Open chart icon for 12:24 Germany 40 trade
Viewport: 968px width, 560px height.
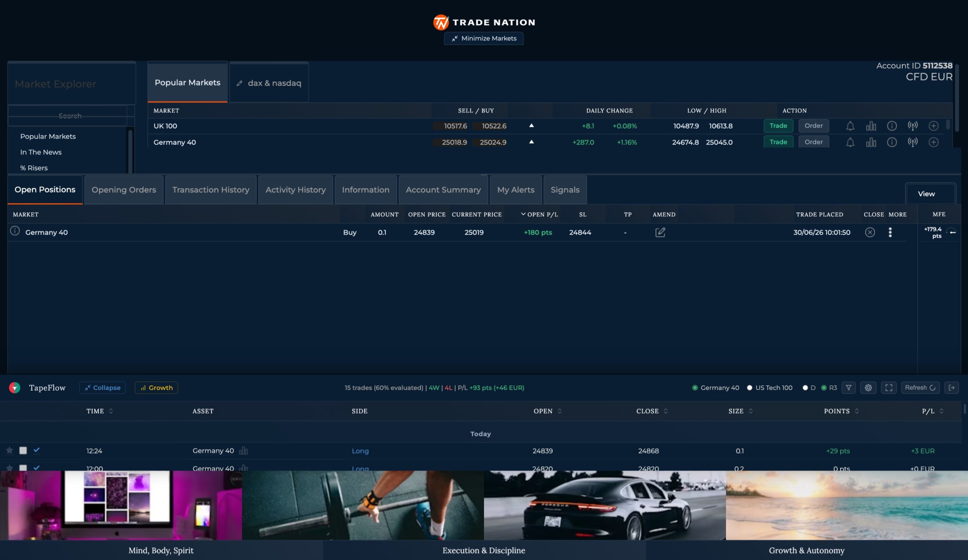244,451
